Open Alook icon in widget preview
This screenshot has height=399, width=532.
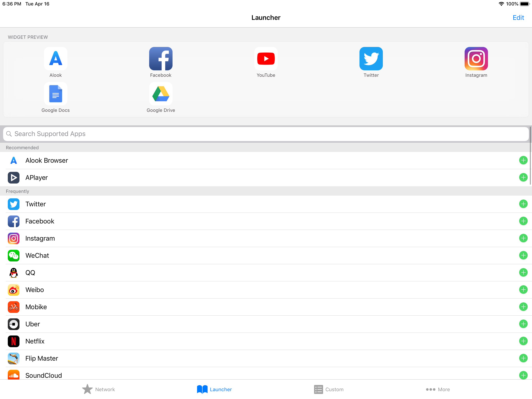pos(55,58)
